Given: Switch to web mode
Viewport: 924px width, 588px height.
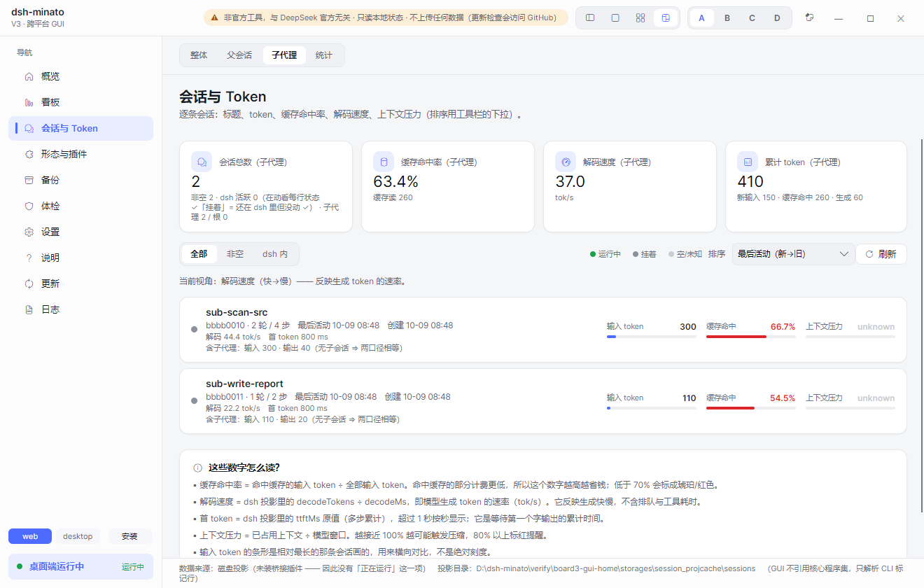Looking at the screenshot, I should click(x=30, y=536).
